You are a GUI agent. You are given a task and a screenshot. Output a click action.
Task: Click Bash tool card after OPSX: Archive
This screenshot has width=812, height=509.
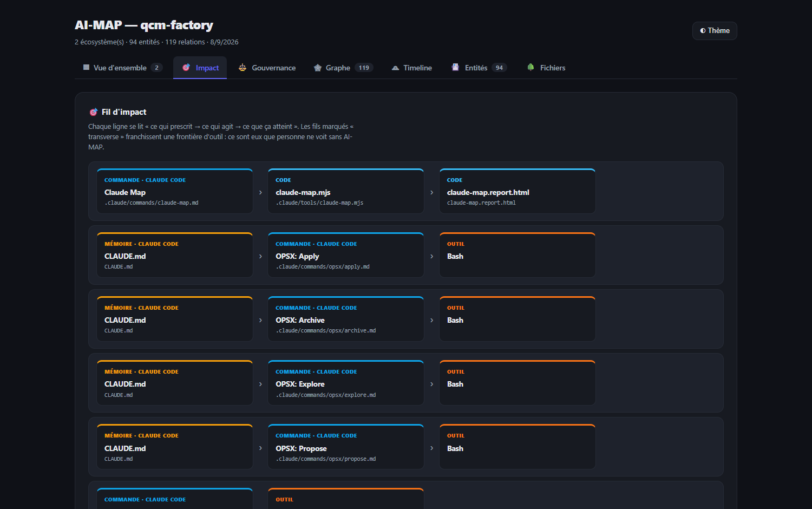[x=518, y=319]
